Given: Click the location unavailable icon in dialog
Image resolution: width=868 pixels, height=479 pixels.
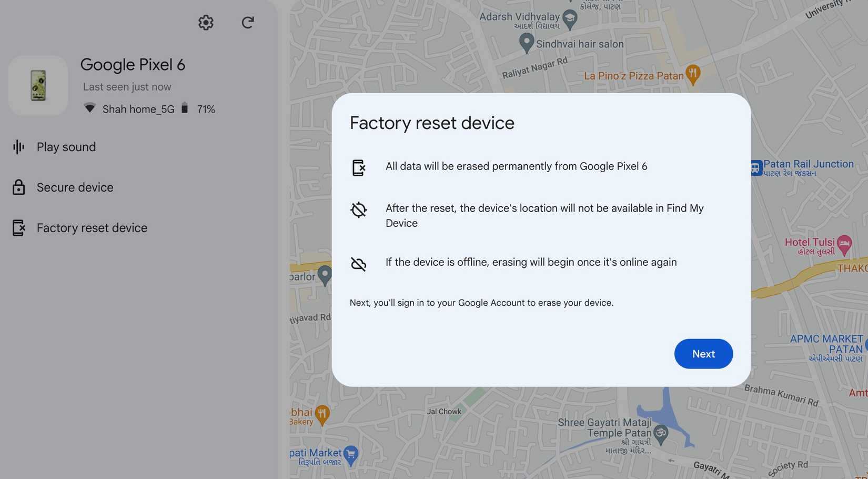Looking at the screenshot, I should (359, 209).
